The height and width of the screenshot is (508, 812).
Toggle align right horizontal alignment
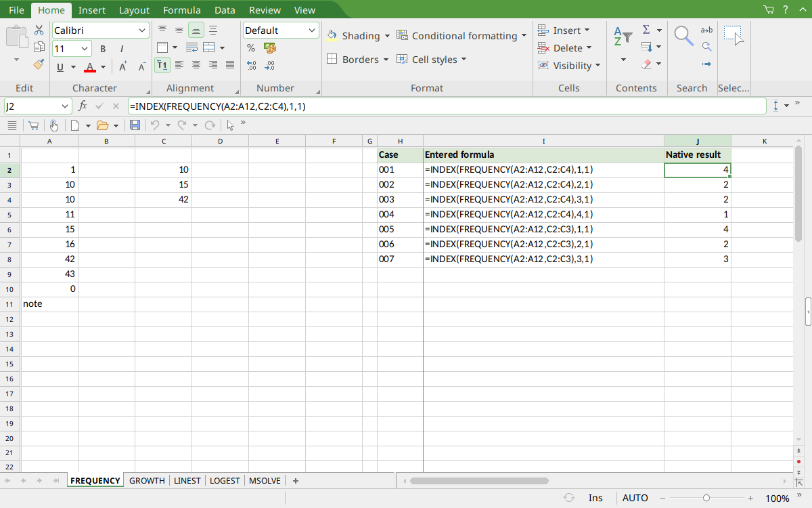[x=213, y=65]
